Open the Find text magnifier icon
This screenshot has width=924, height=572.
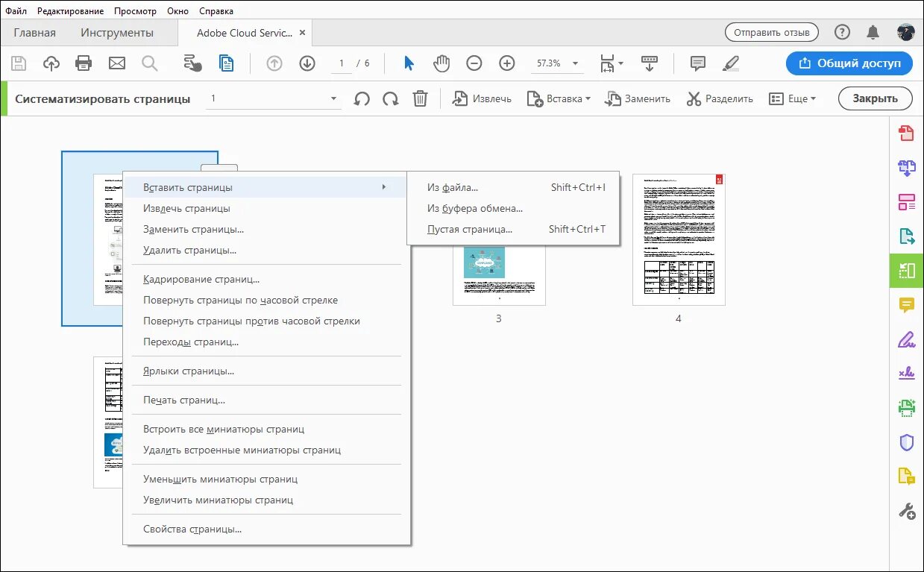[x=150, y=63]
